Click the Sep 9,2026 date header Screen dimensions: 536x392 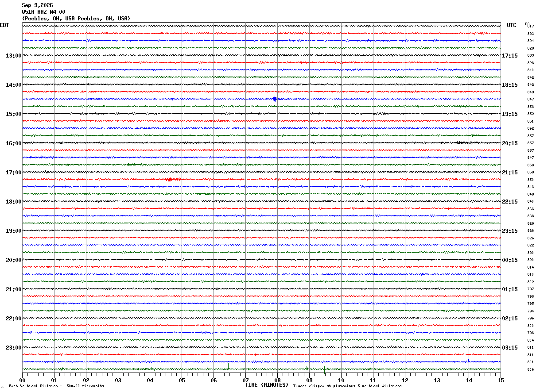coord(37,5)
